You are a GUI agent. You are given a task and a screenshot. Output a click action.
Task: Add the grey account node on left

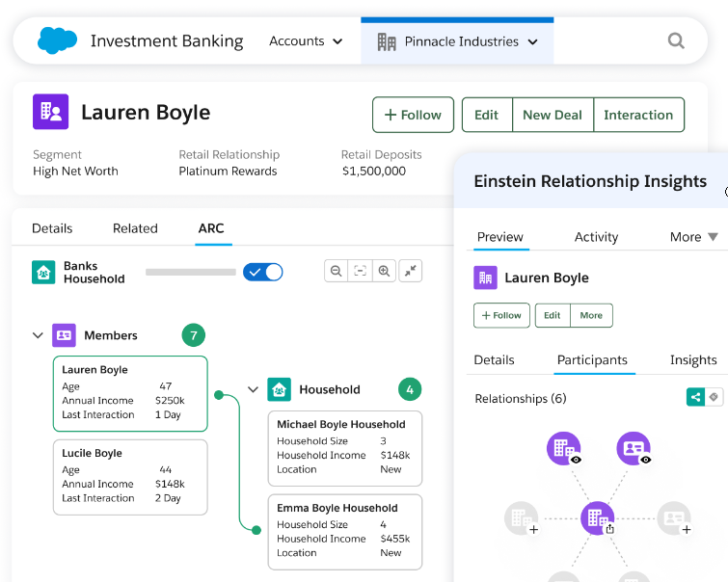click(x=534, y=530)
